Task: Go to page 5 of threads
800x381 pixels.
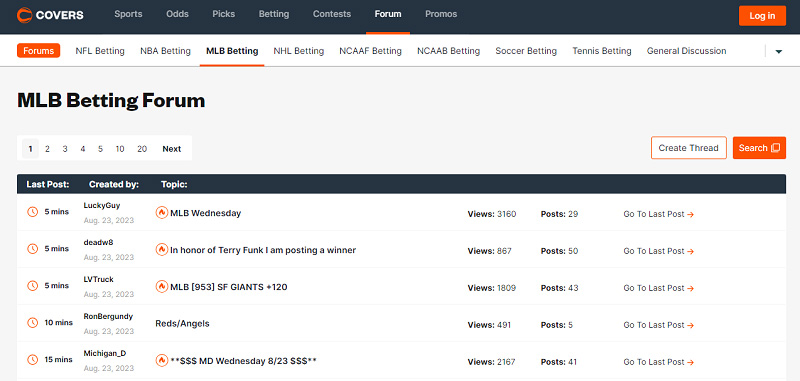Action: click(x=101, y=149)
